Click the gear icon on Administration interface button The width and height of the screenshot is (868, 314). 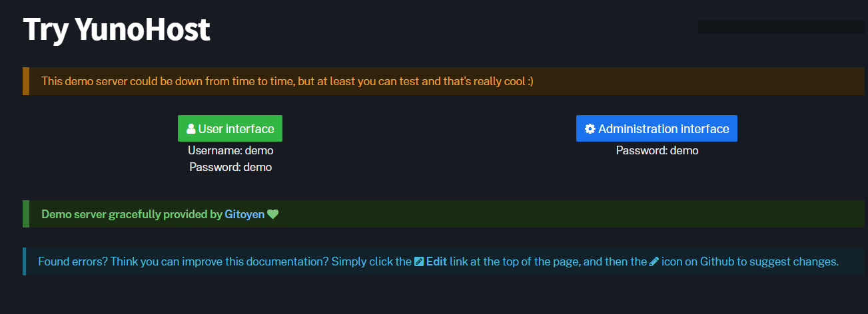pyautogui.click(x=590, y=129)
